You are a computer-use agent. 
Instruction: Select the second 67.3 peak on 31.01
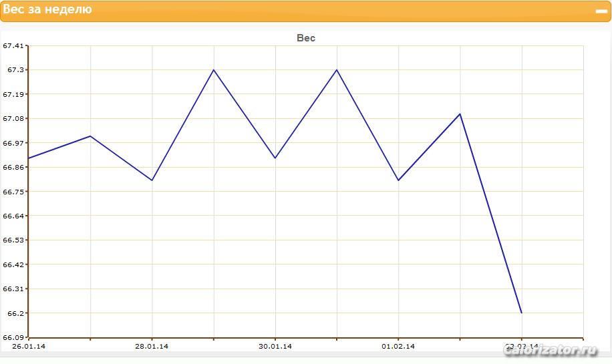[337, 70]
